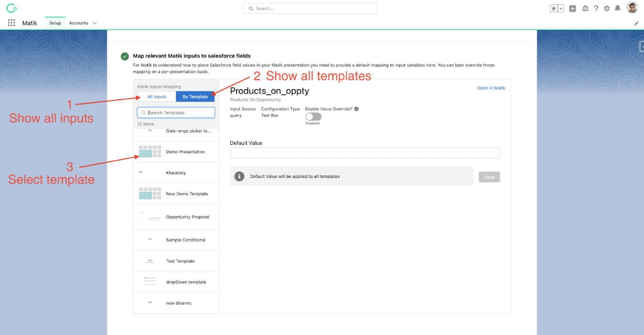Switch to the Setup tab
644x335 pixels.
[x=55, y=23]
